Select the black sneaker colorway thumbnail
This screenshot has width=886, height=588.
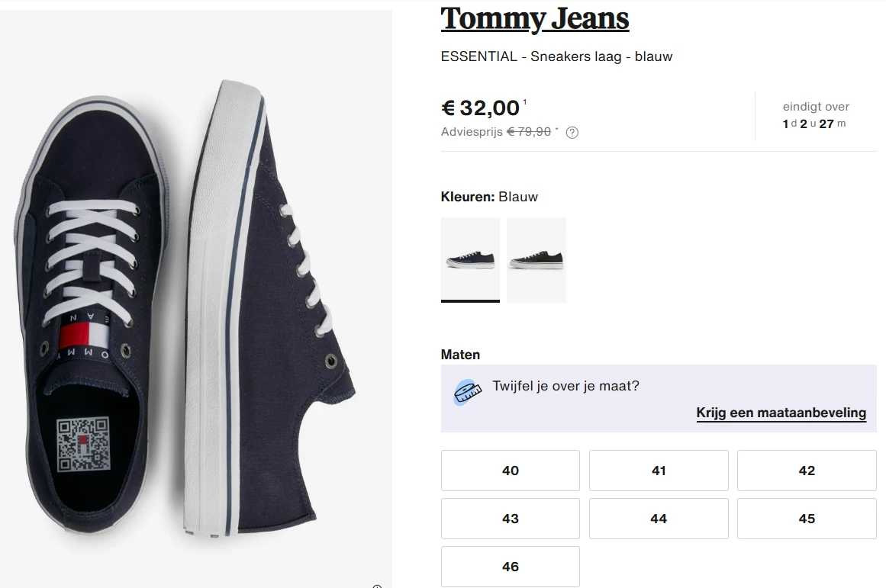click(x=536, y=259)
